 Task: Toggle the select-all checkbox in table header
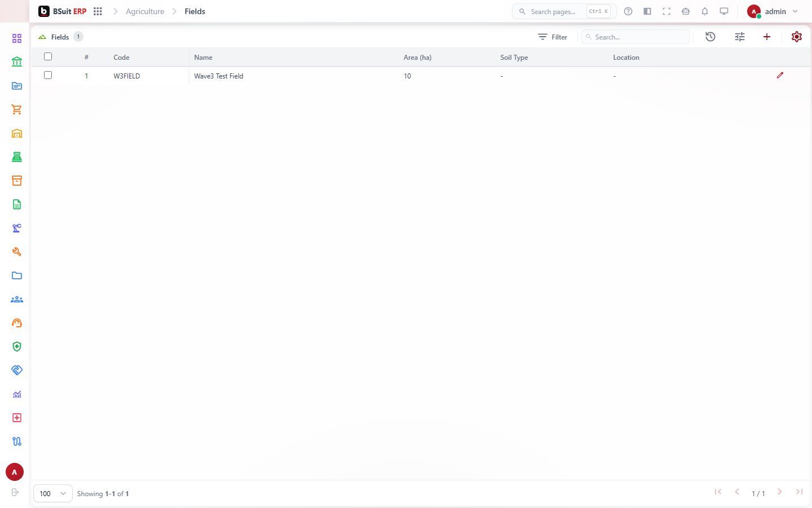pos(48,56)
